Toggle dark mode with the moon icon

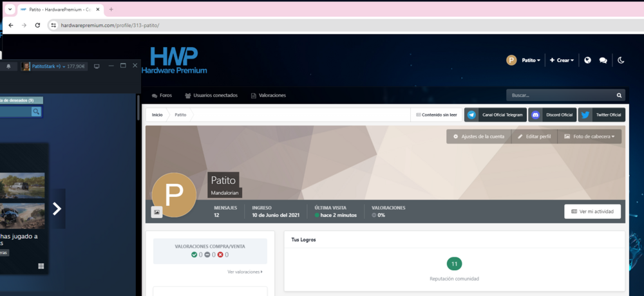coord(621,60)
